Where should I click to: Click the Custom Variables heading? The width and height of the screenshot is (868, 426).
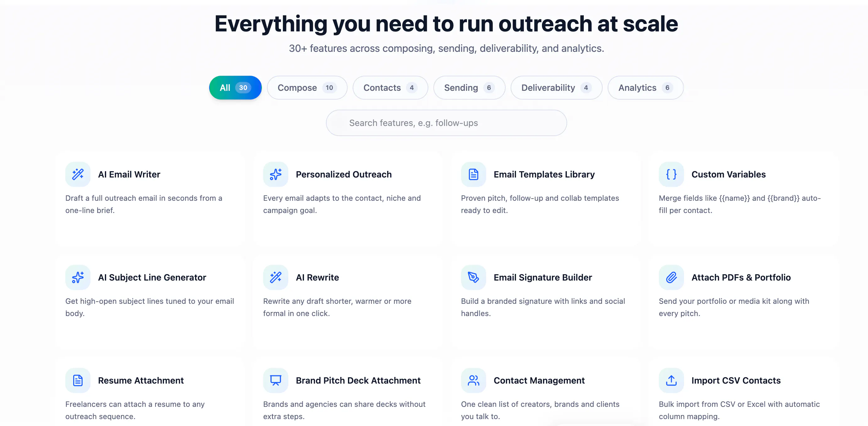729,174
